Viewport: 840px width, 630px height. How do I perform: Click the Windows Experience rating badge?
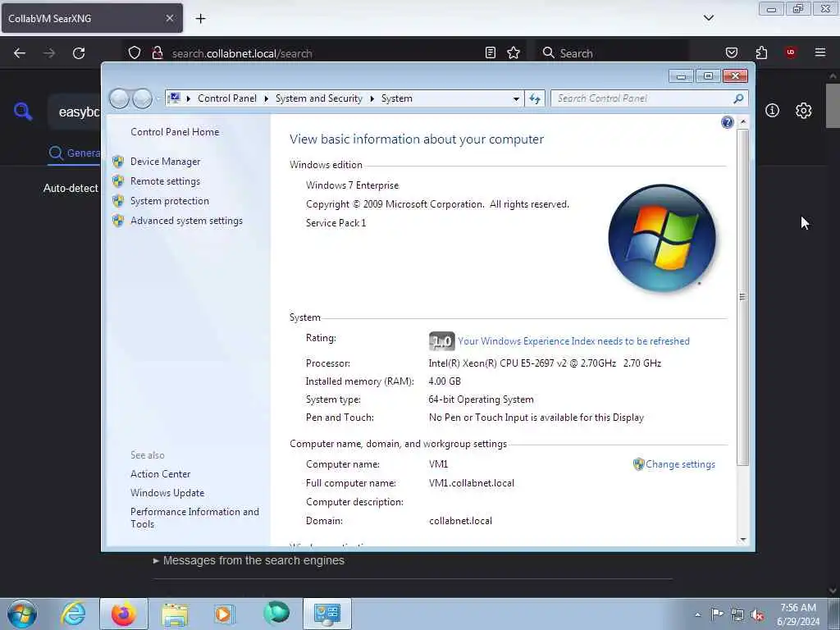pyautogui.click(x=441, y=341)
